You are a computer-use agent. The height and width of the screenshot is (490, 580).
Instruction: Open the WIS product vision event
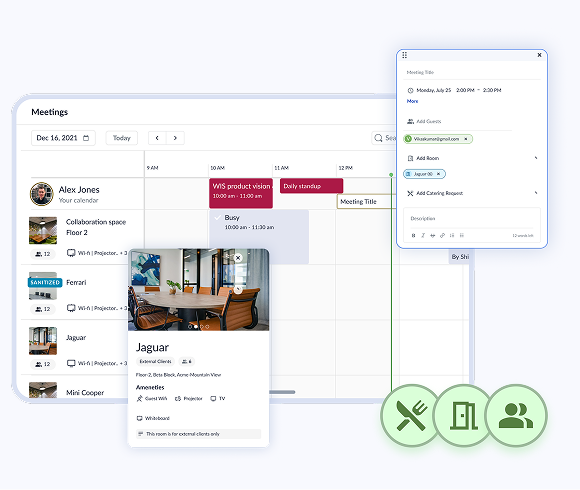(x=241, y=193)
